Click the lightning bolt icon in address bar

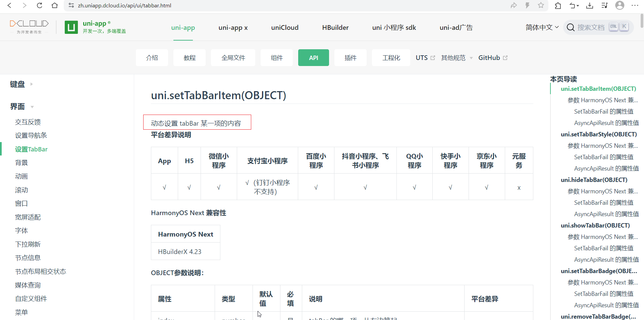(527, 5)
